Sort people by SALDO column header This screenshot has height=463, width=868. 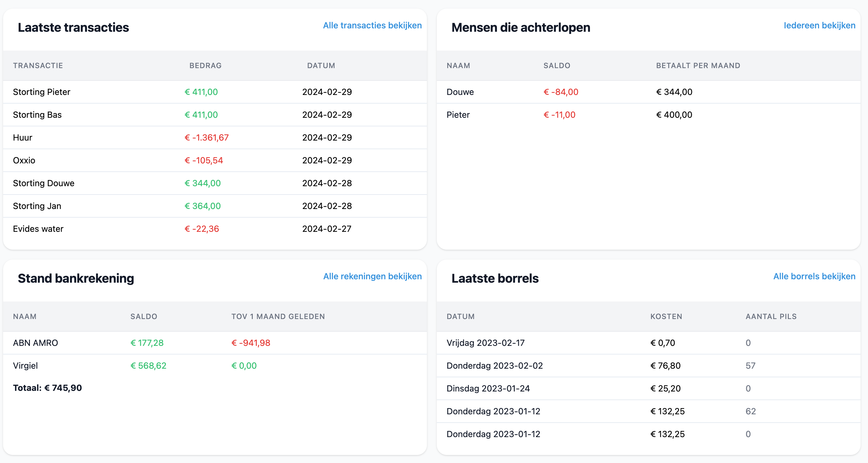557,65
